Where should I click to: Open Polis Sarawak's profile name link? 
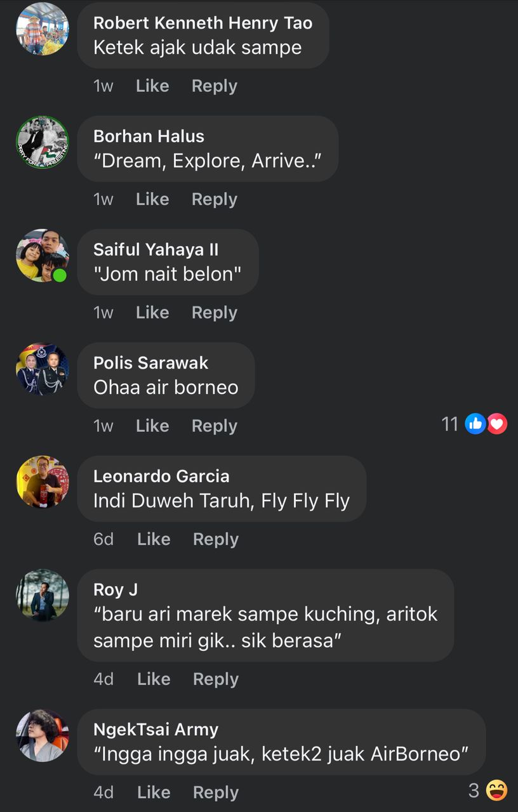coord(151,363)
